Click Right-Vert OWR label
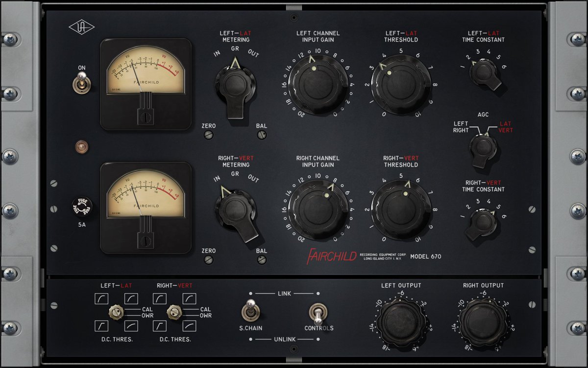 pyautogui.click(x=205, y=316)
